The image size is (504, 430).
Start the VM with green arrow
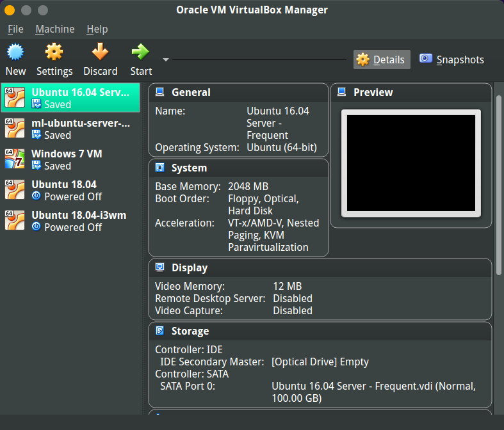click(x=140, y=52)
